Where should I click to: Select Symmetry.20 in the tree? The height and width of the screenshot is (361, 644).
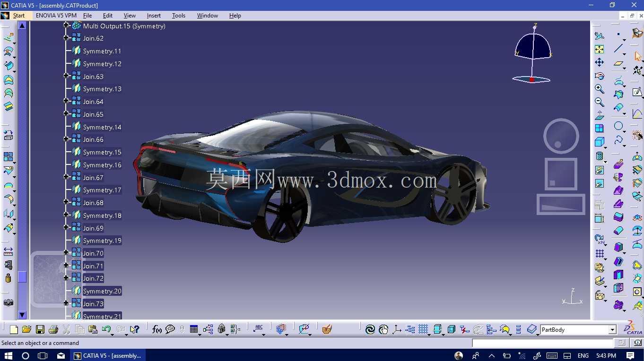point(102,291)
